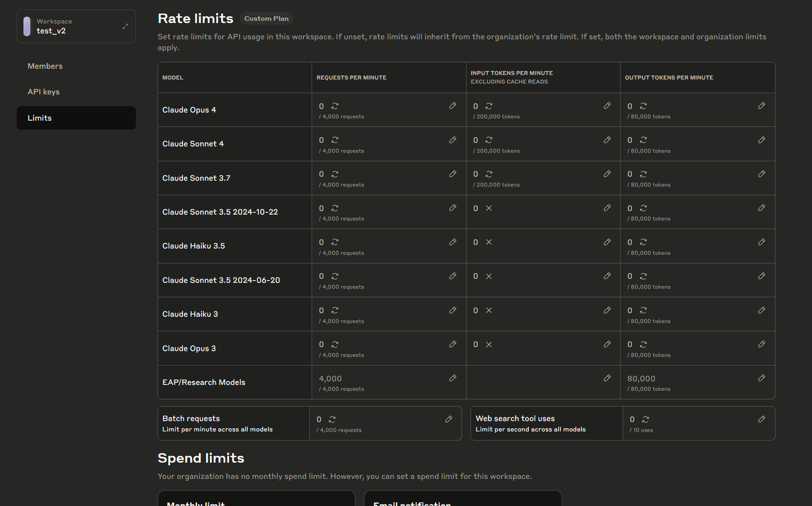
Task: Edit Claude Sonnet 3.7 output tokens limit
Action: pyautogui.click(x=761, y=174)
